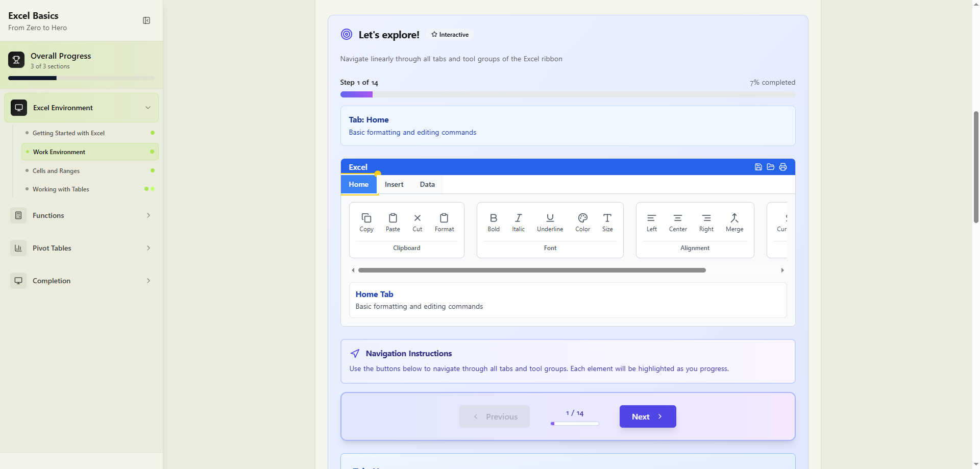The image size is (980, 469).
Task: Click the Merge cells icon
Action: pyautogui.click(x=734, y=218)
